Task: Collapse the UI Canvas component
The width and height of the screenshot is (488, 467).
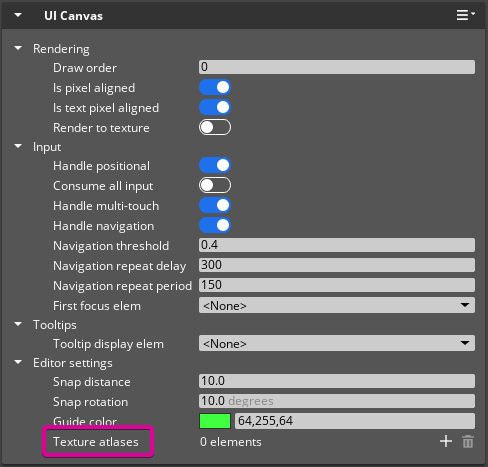Action: [18, 15]
